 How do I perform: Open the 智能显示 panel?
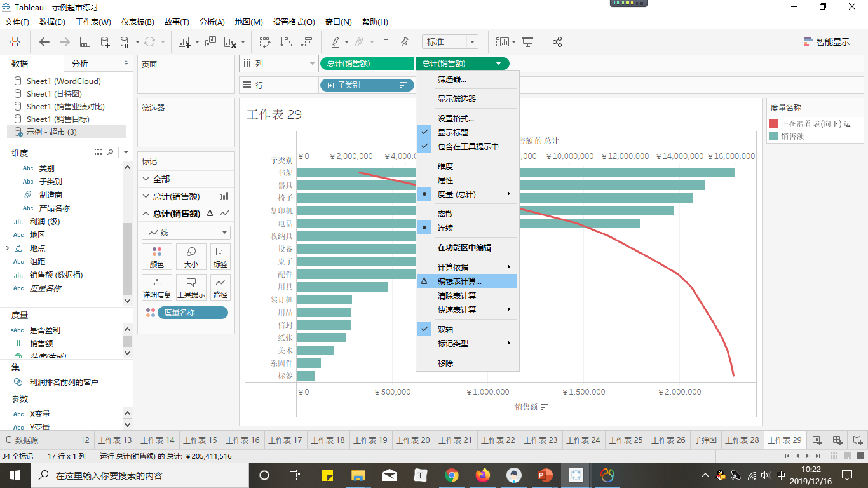827,42
